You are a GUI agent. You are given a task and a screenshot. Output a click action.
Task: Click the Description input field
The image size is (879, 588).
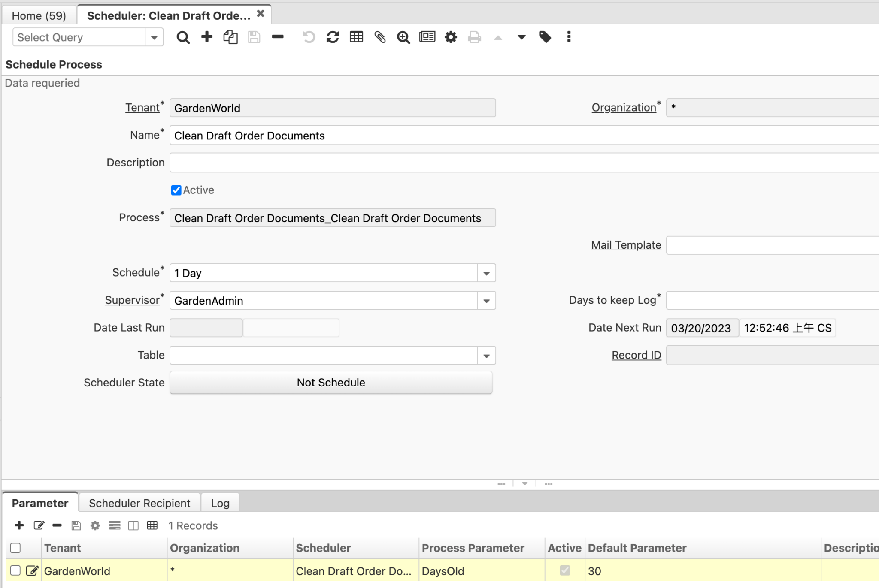[x=343, y=163]
